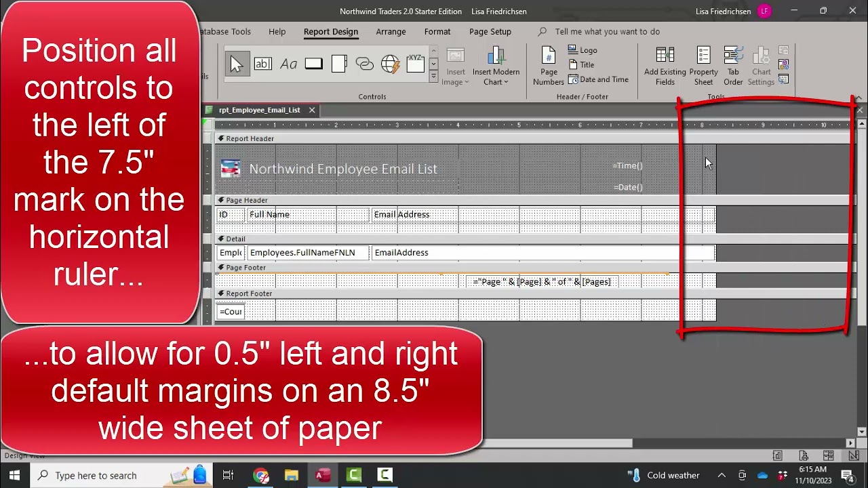Open the Database Tools tab
Image resolution: width=868 pixels, height=488 pixels.
(x=225, y=31)
